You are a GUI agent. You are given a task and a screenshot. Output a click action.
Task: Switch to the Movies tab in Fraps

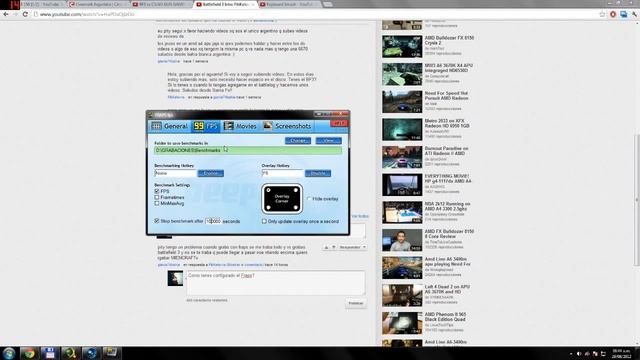point(240,126)
